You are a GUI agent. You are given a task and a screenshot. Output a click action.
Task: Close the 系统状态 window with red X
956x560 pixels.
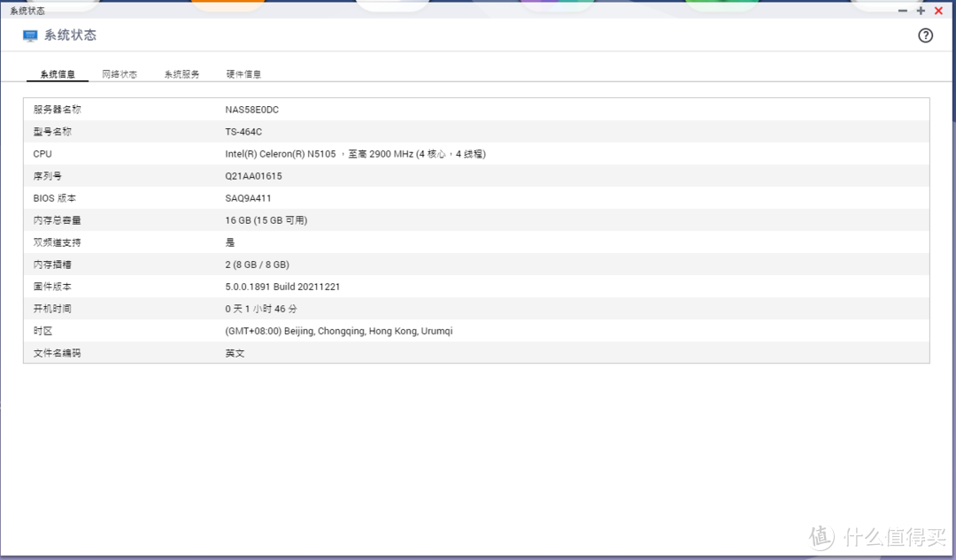938,11
